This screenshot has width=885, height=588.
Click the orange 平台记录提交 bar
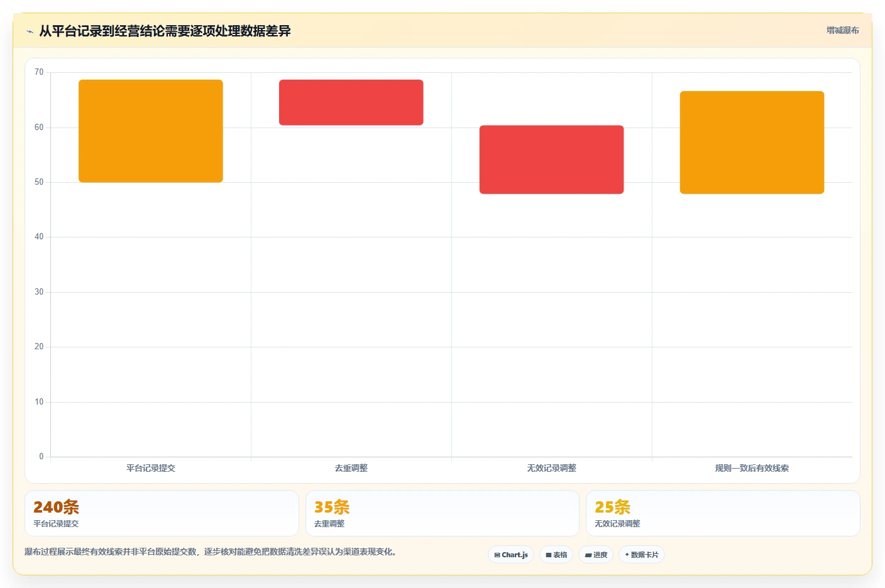pyautogui.click(x=151, y=131)
